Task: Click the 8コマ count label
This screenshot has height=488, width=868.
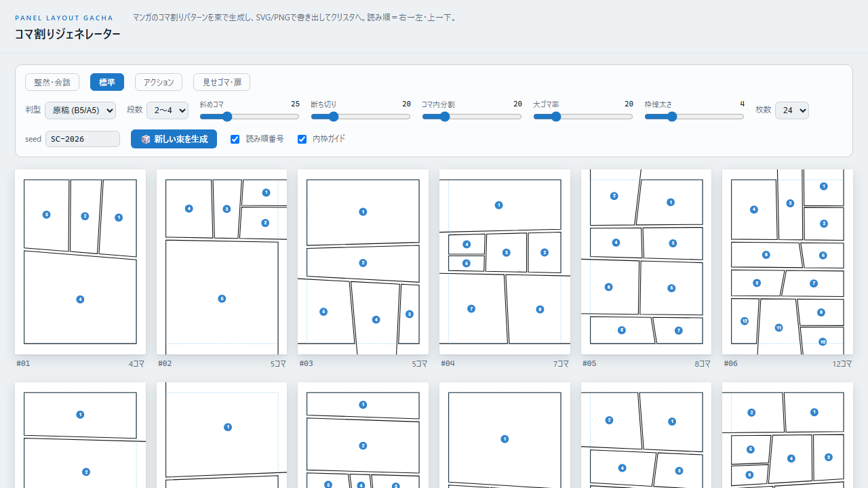Action: pos(702,364)
